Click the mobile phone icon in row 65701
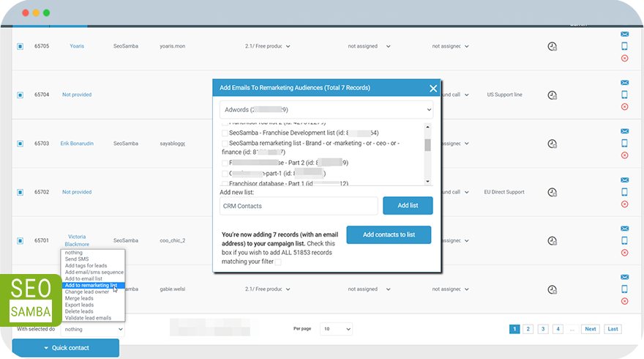Screen dimensions: 644x359 pos(624,240)
